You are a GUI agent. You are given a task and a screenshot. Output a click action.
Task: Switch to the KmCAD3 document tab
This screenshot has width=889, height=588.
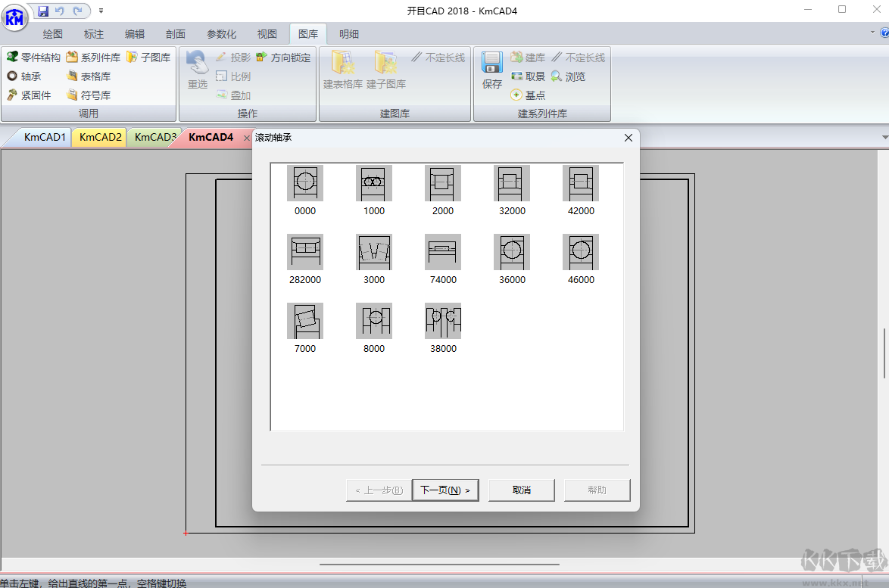(x=154, y=137)
